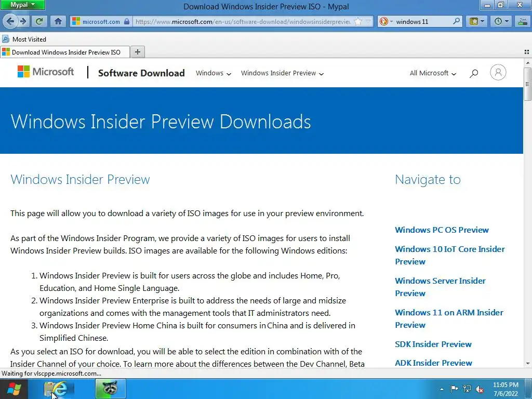Click the Navigate to heading
This screenshot has width=532, height=399.
coord(428,179)
